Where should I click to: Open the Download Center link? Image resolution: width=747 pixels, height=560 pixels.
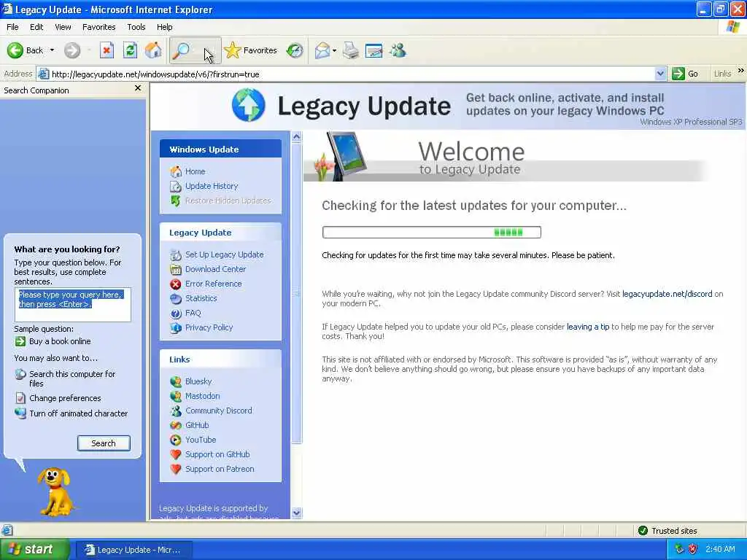click(x=208, y=270)
